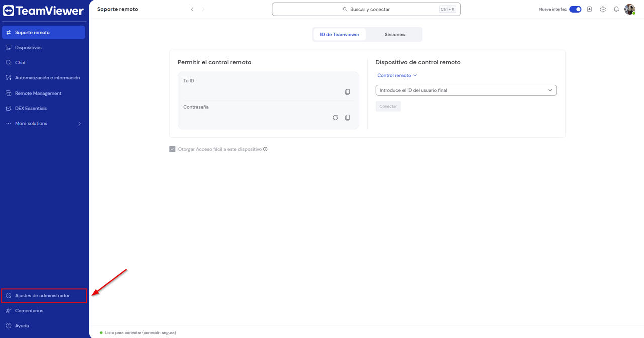
Task: Select the ID de Teamviewer tab
Action: point(340,34)
